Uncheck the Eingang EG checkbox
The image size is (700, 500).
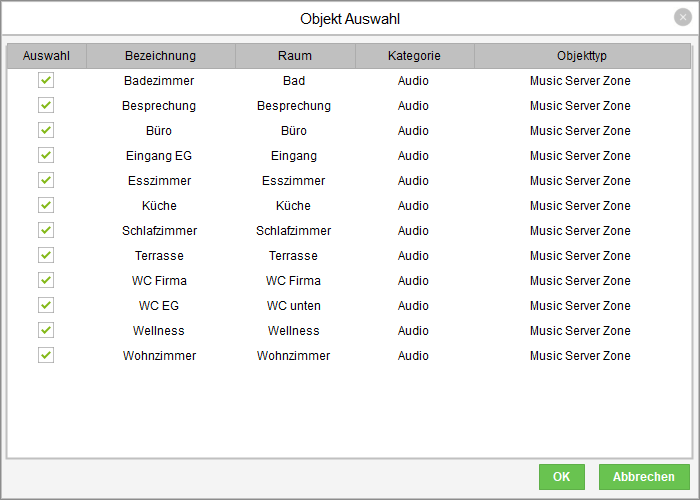[x=46, y=156]
